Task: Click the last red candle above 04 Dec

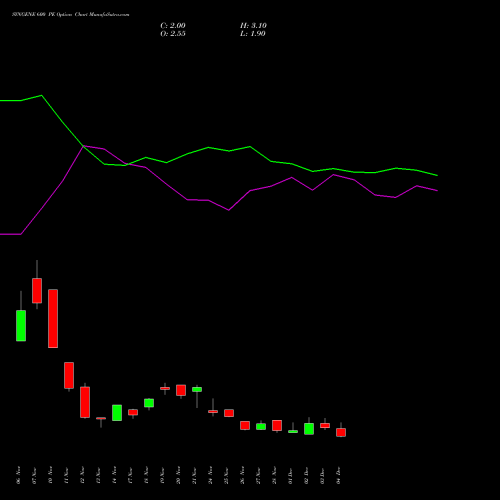Action: 341,432
